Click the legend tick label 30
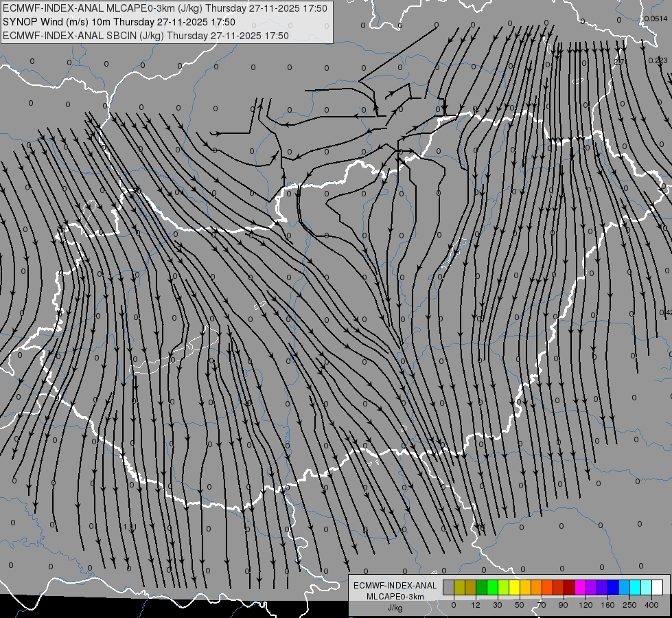Screen dimensions: 672x618 [498, 605]
